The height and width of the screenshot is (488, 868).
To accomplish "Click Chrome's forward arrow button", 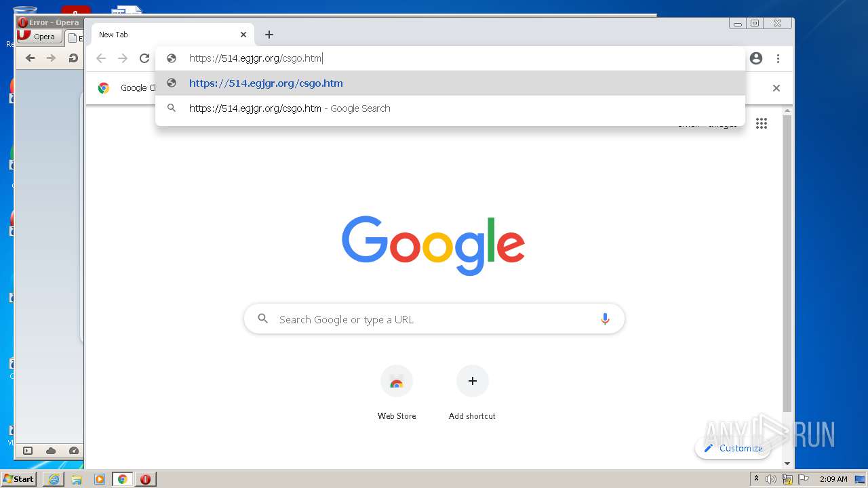I will 123,58.
